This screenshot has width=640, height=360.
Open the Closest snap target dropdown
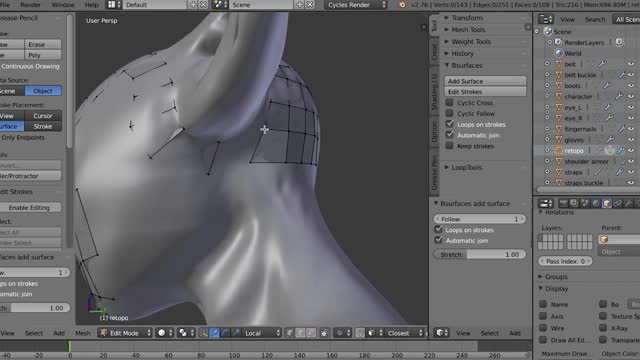point(402,333)
